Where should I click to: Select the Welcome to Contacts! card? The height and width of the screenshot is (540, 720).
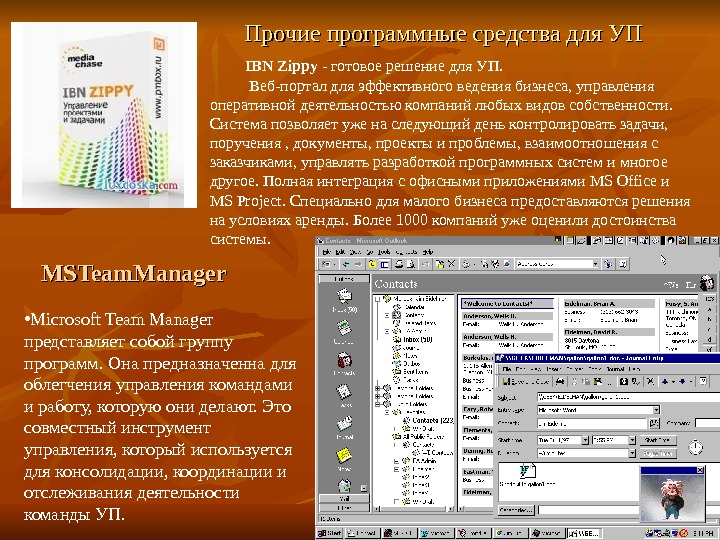[x=507, y=304]
